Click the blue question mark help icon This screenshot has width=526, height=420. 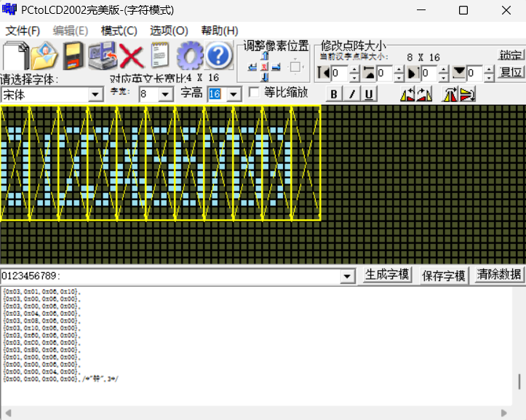[218, 55]
